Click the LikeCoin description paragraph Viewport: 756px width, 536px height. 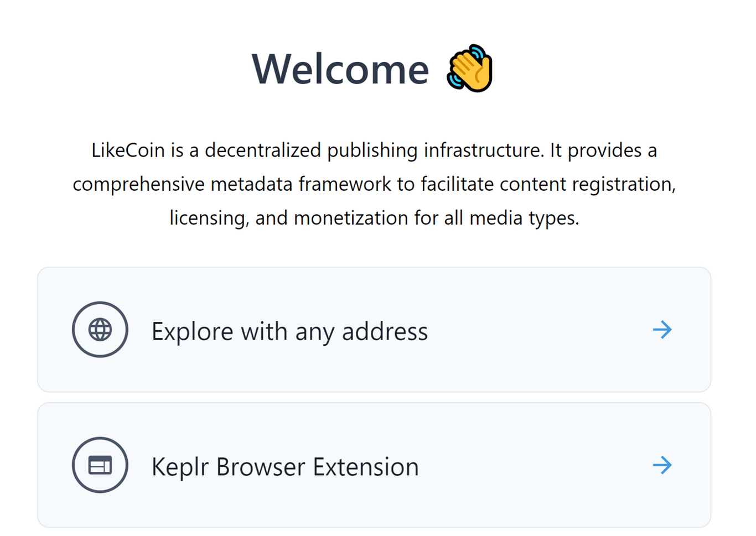pos(374,184)
